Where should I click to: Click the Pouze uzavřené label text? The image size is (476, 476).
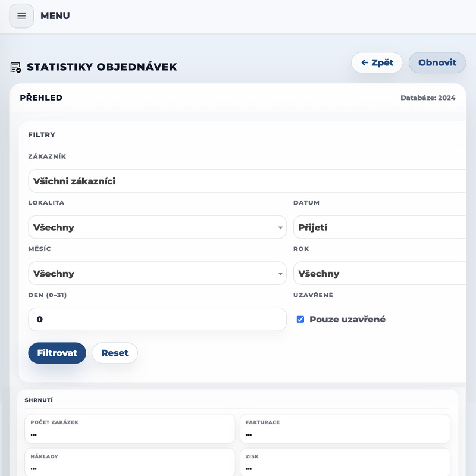[x=347, y=320]
